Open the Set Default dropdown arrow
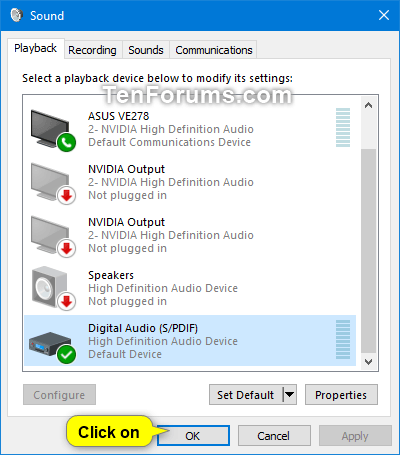Screen dimensions: 400x455 point(290,395)
